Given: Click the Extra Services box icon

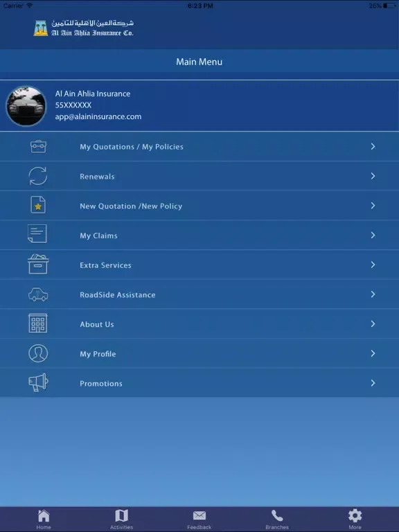Looking at the screenshot, I should [x=38, y=264].
